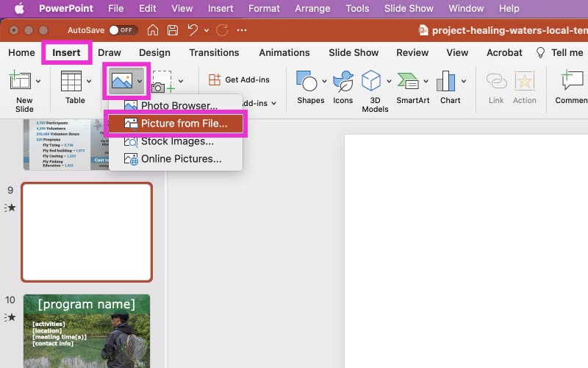This screenshot has width=588, height=368.
Task: Click the Table icon
Action: pyautogui.click(x=71, y=81)
